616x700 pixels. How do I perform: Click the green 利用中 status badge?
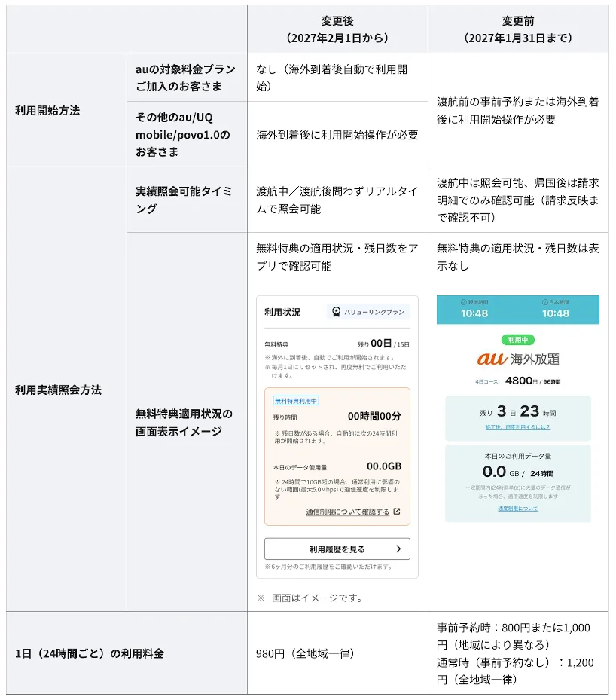(x=518, y=340)
